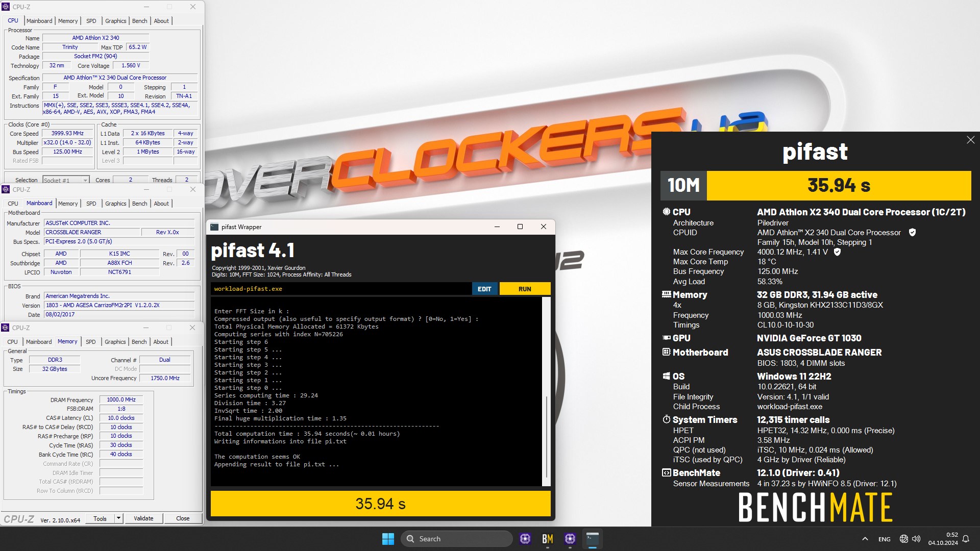Click the ENG language indicator
The width and height of the screenshot is (980, 551).
[885, 539]
